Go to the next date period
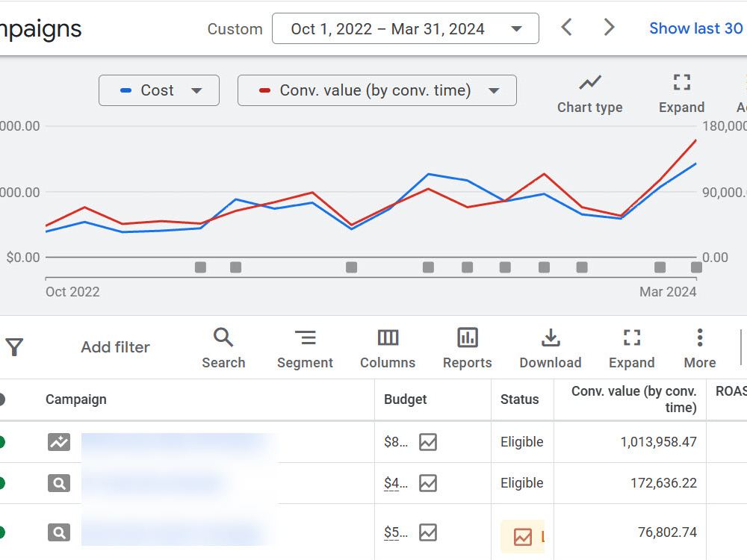Viewport: 747px width, 560px height. [x=609, y=28]
